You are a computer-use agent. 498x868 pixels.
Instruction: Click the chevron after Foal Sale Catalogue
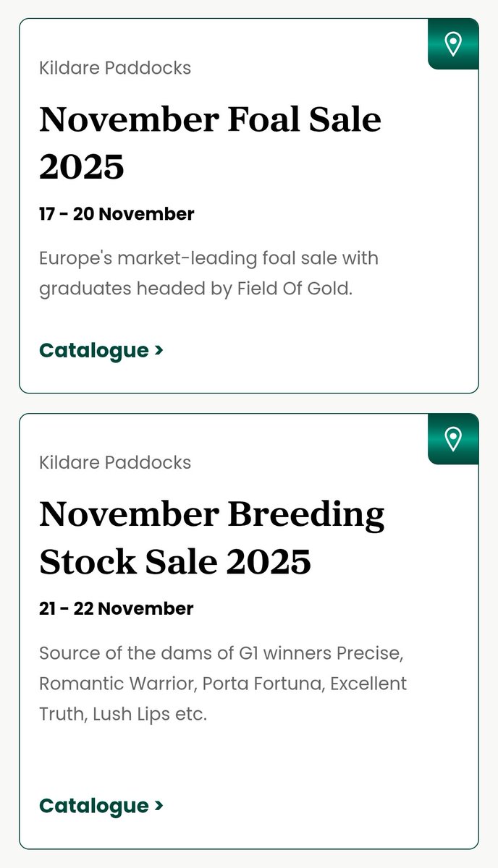pos(159,351)
